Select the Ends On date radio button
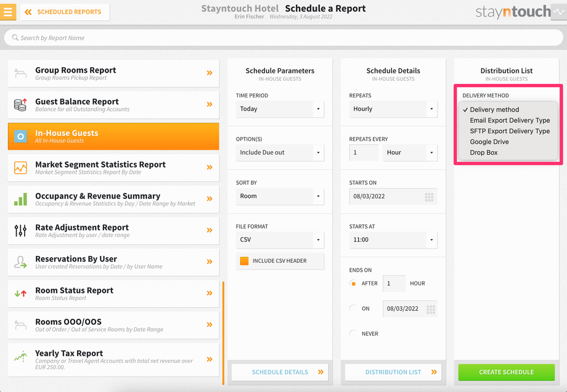The height and width of the screenshot is (392, 567). 353,308
